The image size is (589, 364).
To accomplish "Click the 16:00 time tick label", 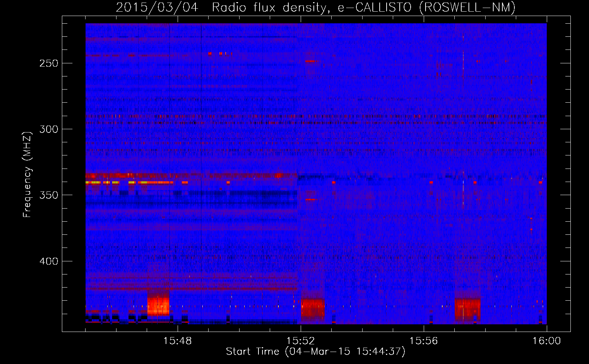I will (x=546, y=341).
